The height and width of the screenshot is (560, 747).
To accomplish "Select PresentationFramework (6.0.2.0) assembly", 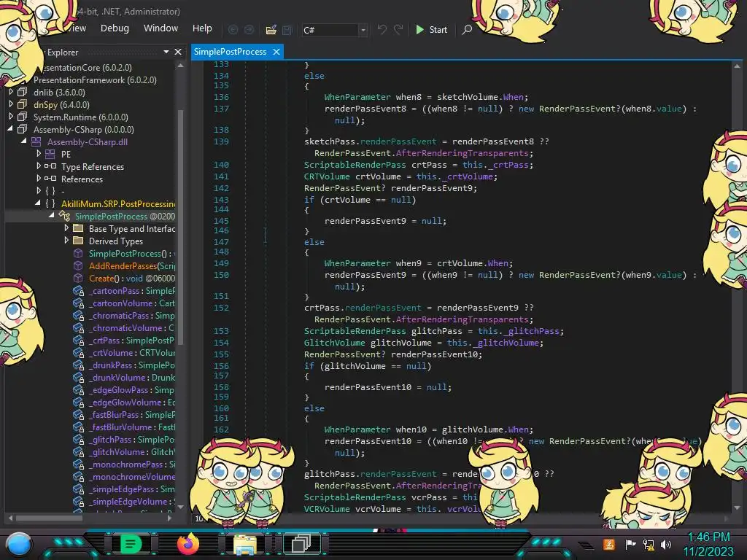I will click(95, 80).
